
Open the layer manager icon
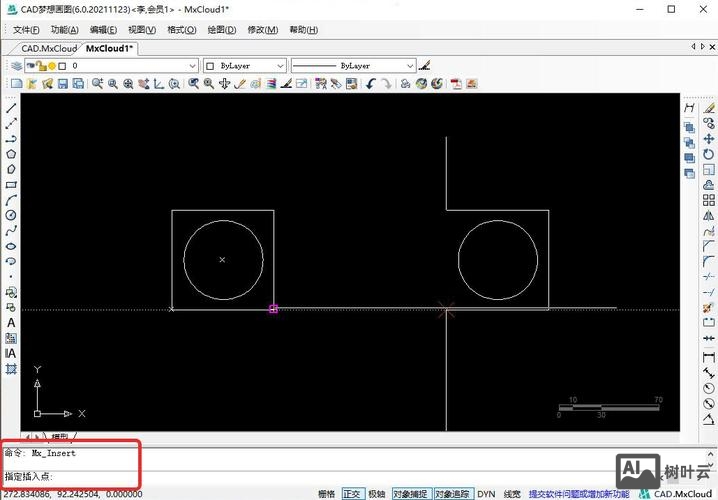(16, 66)
